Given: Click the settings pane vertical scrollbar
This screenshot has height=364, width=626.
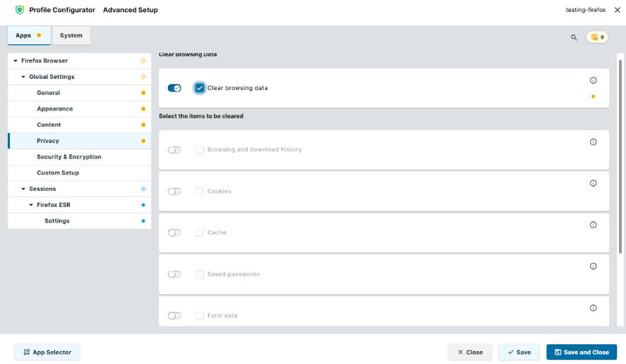Looking at the screenshot, I should [x=620, y=157].
